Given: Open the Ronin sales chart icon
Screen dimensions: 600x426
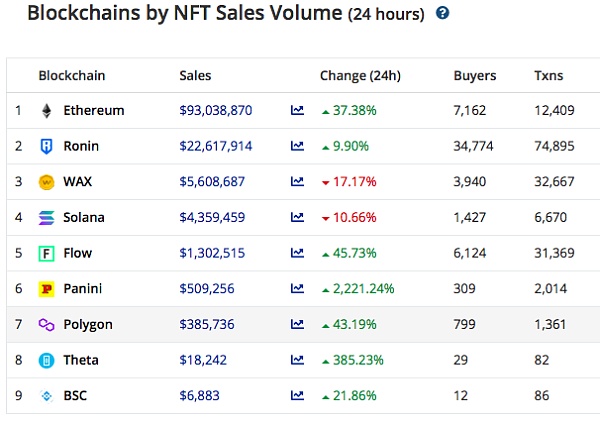Looking at the screenshot, I should tap(297, 146).
